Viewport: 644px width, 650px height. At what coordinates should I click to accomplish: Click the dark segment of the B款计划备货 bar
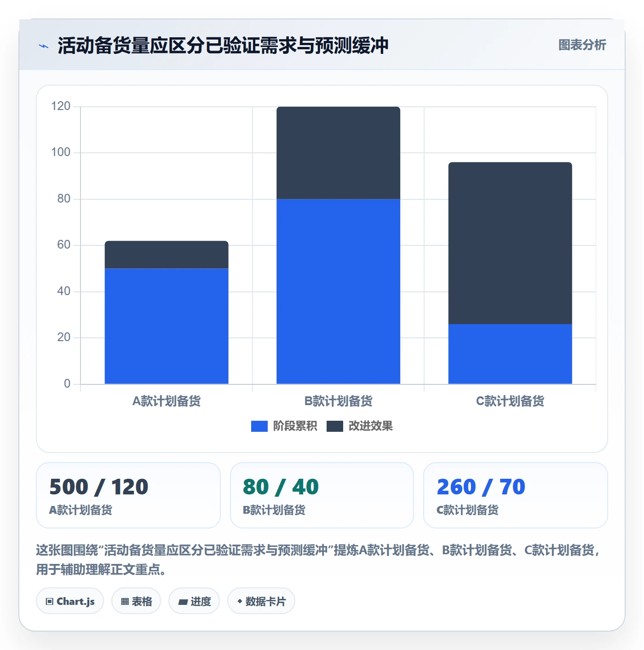(x=338, y=153)
